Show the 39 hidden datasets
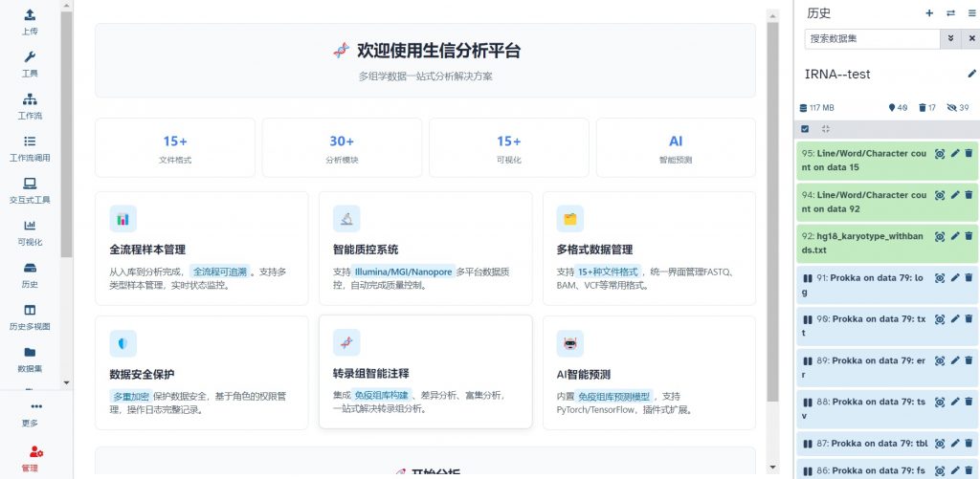 pyautogui.click(x=957, y=108)
